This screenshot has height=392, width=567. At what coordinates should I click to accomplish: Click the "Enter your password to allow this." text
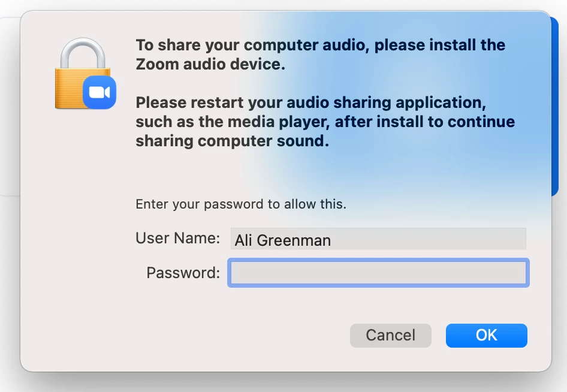(x=241, y=204)
